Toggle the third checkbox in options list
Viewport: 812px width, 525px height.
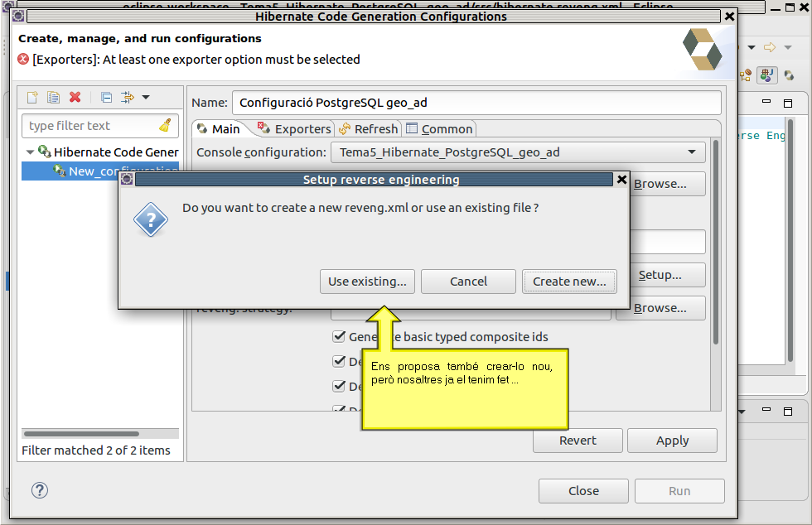(339, 386)
